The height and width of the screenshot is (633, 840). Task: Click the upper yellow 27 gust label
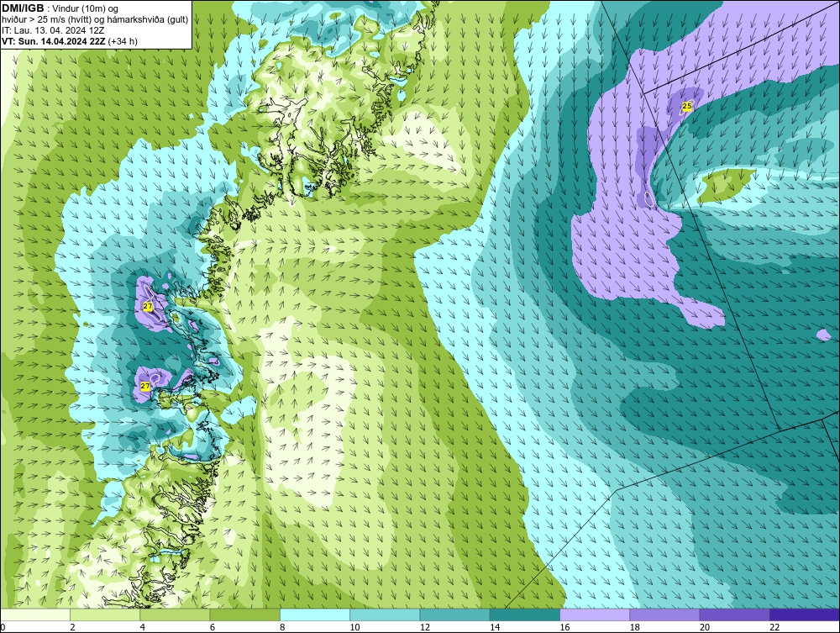(148, 306)
